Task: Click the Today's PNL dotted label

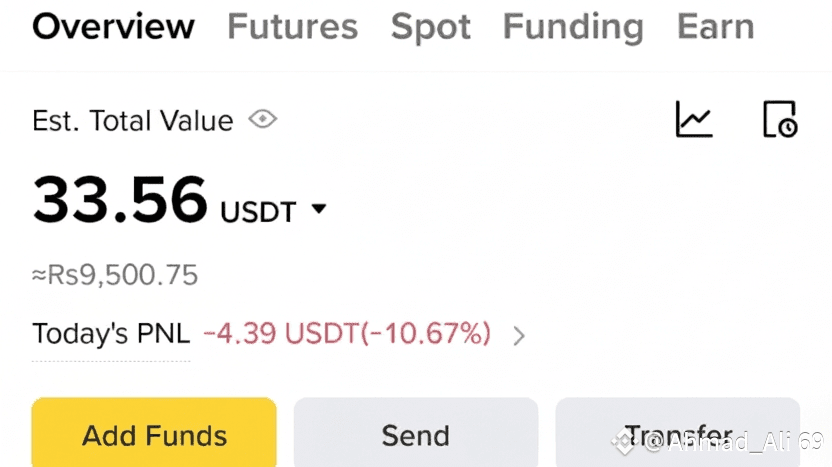Action: point(108,334)
